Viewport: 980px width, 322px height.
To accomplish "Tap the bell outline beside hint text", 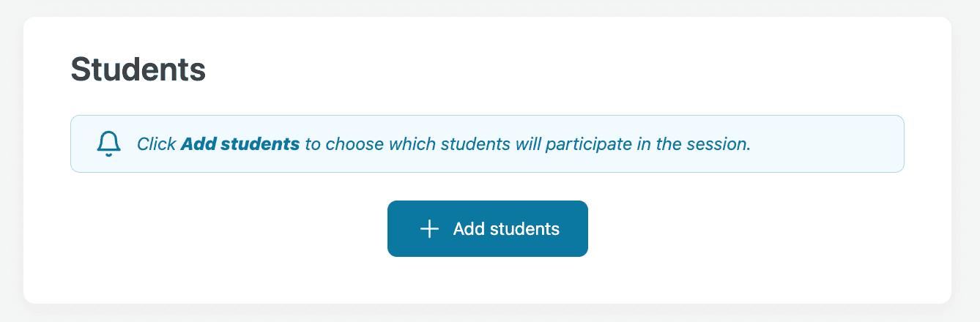I will [109, 144].
